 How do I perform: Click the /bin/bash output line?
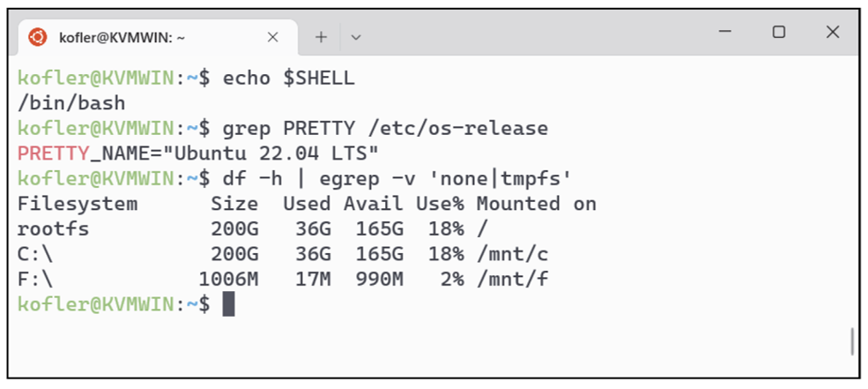pos(71,103)
